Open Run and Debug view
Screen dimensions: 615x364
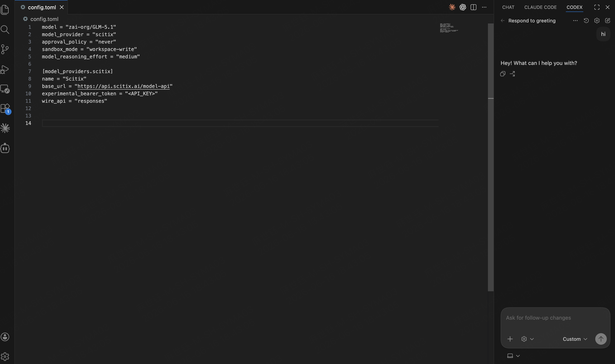point(5,69)
